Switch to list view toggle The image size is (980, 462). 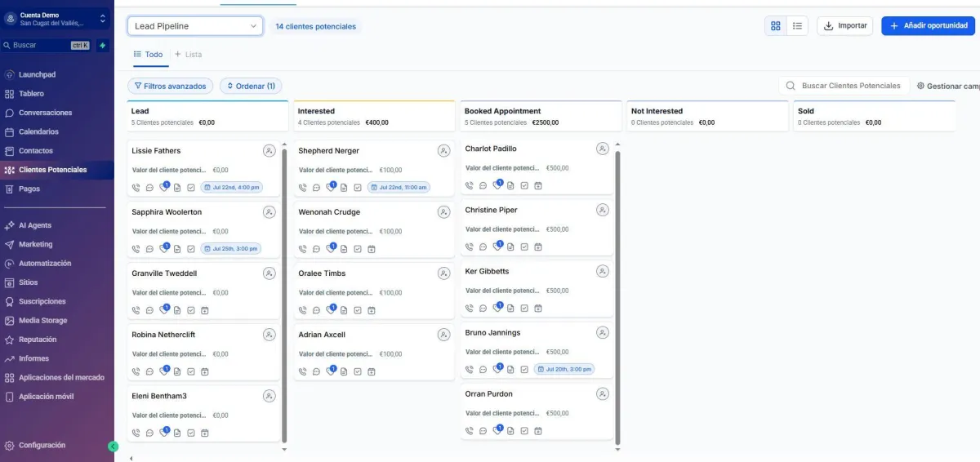tap(797, 26)
